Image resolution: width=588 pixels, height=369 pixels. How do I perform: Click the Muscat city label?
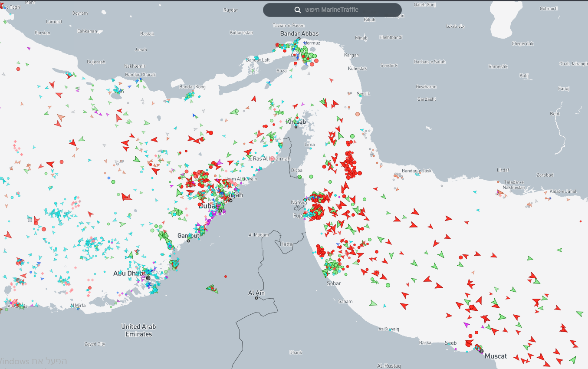(496, 356)
